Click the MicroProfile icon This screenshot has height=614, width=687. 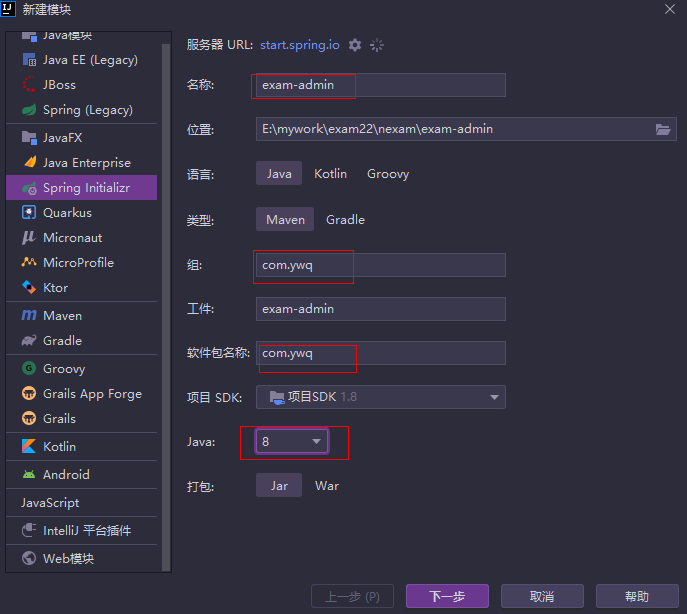point(29,263)
